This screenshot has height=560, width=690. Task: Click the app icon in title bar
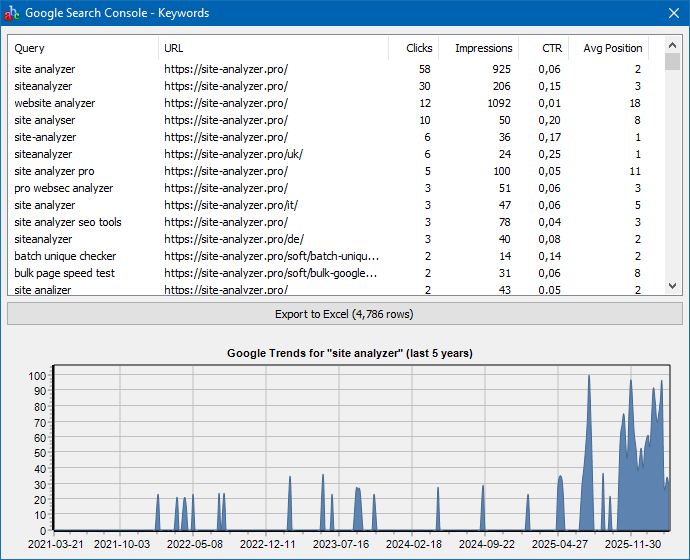11,13
